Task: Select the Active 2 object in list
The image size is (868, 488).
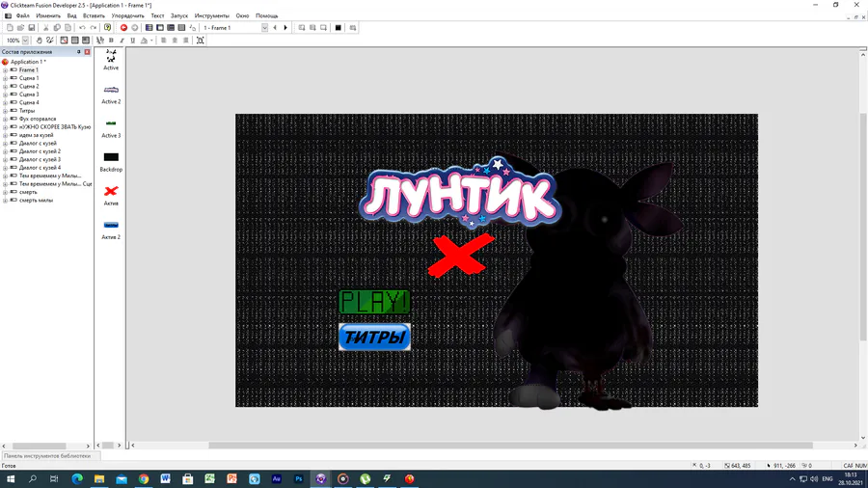Action: pos(111,95)
